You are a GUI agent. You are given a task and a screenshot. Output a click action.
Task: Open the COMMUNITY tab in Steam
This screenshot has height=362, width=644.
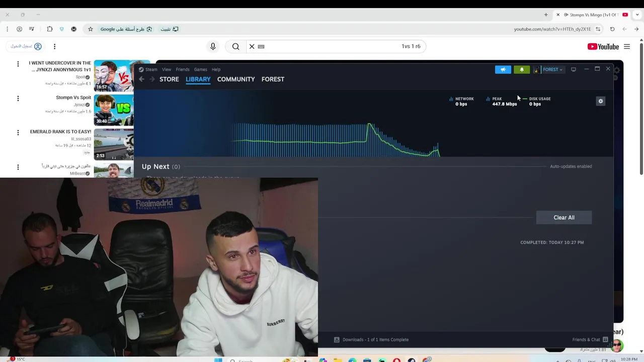(x=236, y=79)
